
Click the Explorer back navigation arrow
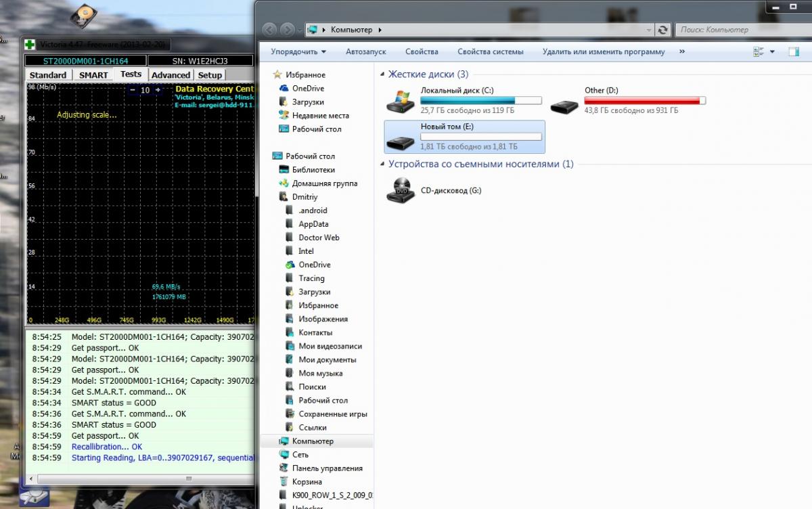270,30
